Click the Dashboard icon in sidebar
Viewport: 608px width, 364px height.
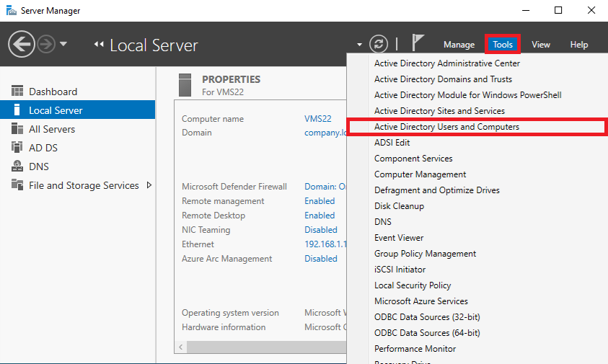17,91
